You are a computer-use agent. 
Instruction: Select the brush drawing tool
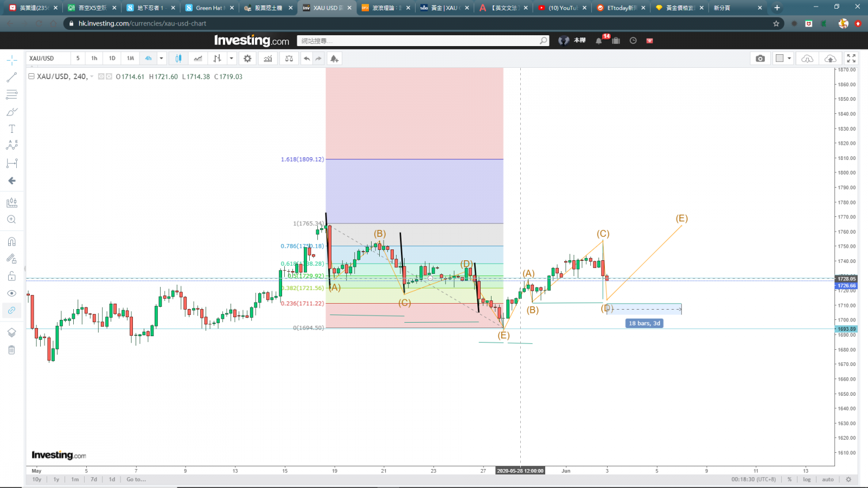[x=11, y=112]
